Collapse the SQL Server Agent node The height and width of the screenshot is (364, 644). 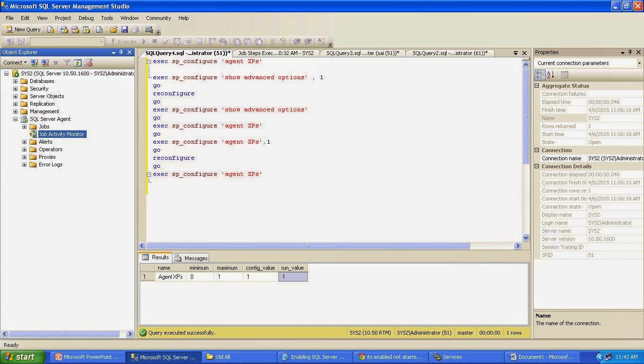16,119
